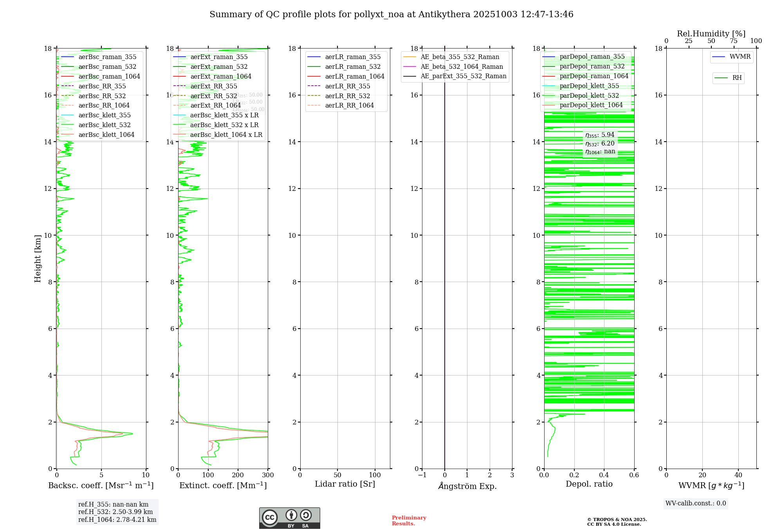
Task: Click the ShareAlike SA circular arrow icon
Action: click(306, 515)
